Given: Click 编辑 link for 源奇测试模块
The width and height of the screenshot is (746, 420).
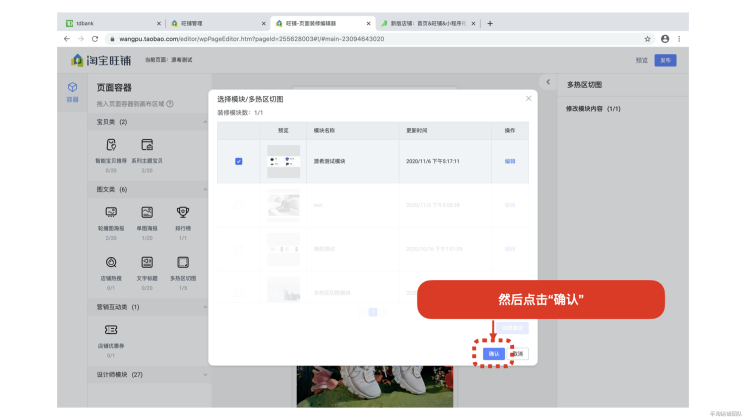Looking at the screenshot, I should point(509,161).
